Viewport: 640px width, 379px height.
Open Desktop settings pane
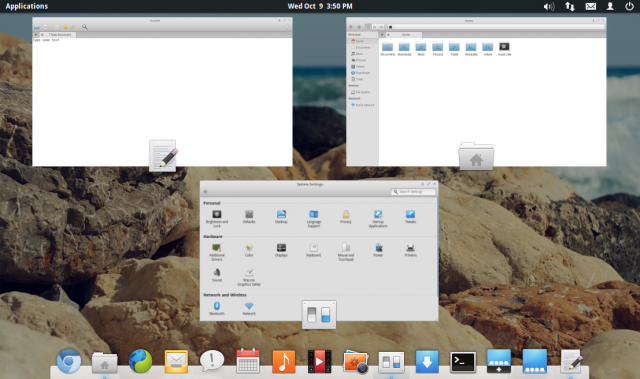(x=281, y=217)
